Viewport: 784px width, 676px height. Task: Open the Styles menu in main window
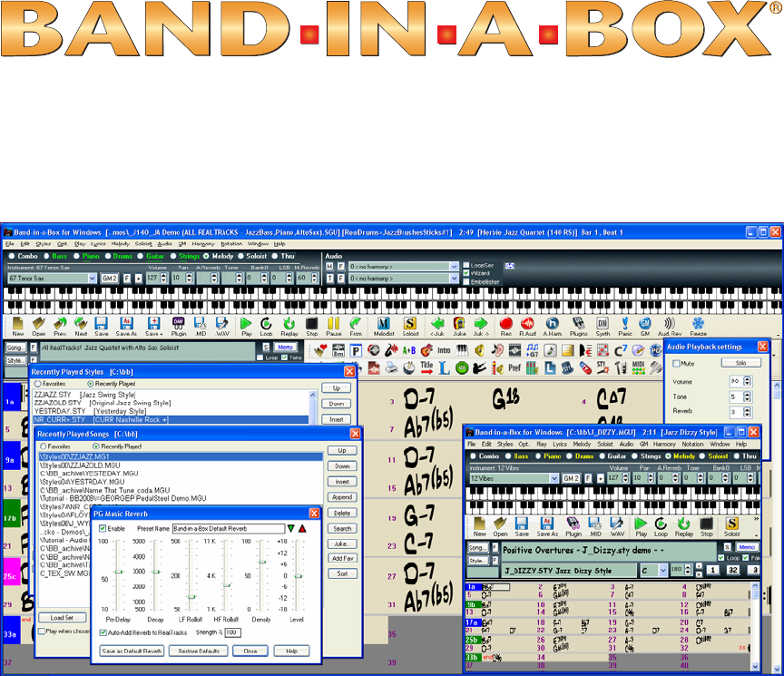point(44,244)
